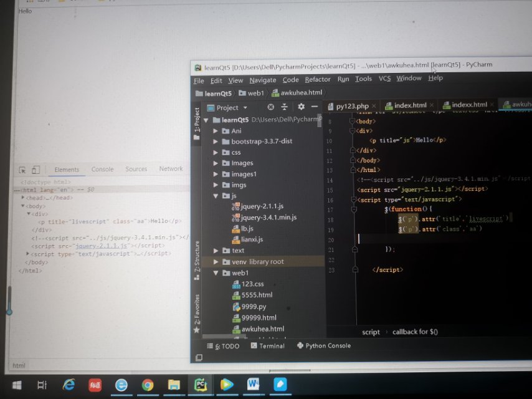Screen dimensions: 532x399
Task: Collapse the web1 folder
Action: point(216,273)
